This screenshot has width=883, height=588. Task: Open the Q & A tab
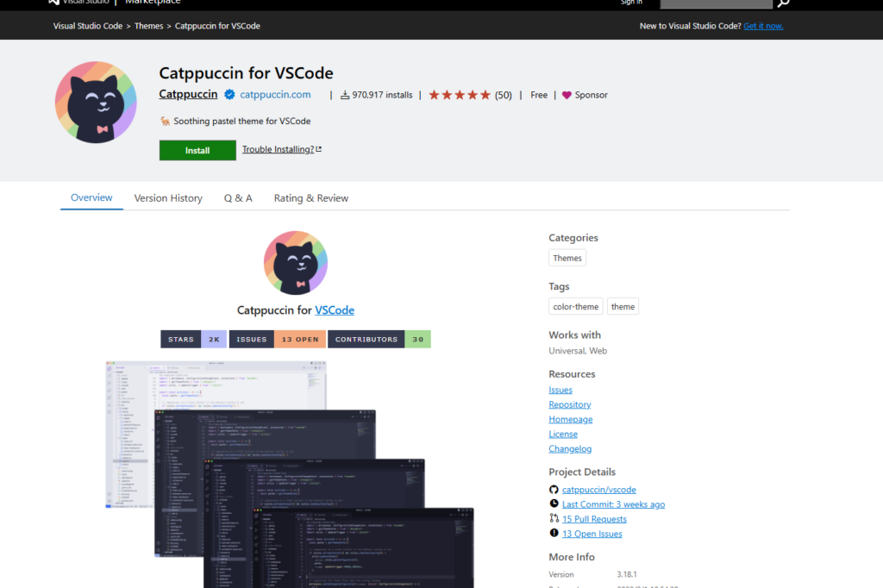pos(238,198)
